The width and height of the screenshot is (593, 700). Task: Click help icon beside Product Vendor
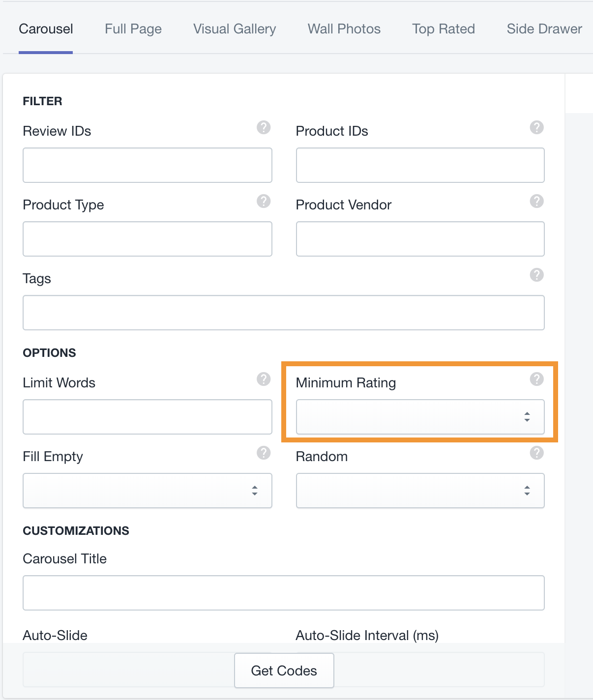tap(536, 201)
